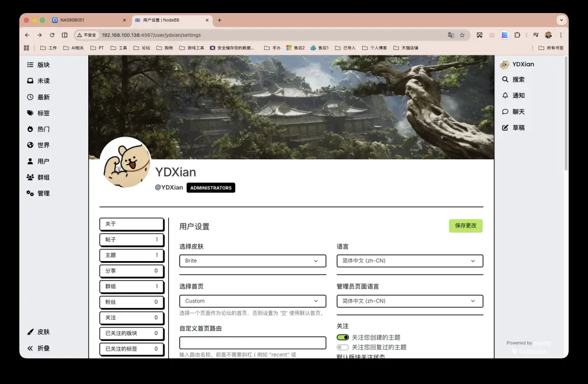Image resolution: width=588 pixels, height=384 pixels.
Task: Enable 关注您回复过的主题 toggle
Action: click(x=342, y=347)
